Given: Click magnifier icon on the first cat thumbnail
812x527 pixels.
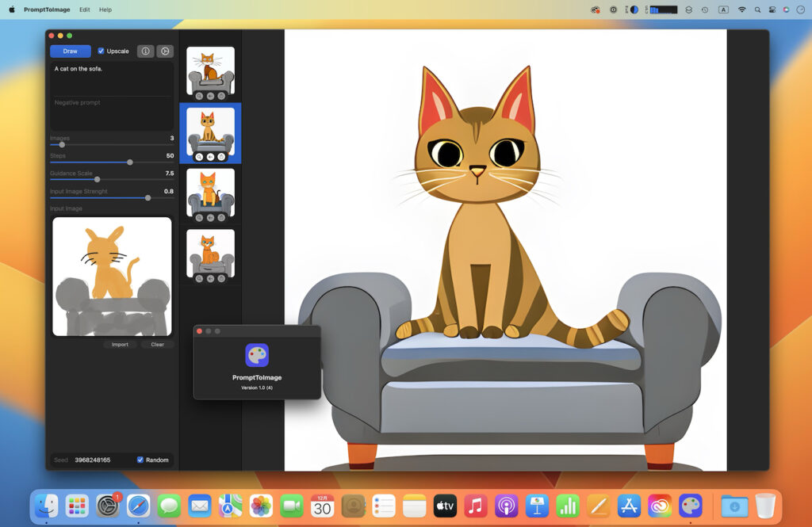Looking at the screenshot, I should coord(199,96).
